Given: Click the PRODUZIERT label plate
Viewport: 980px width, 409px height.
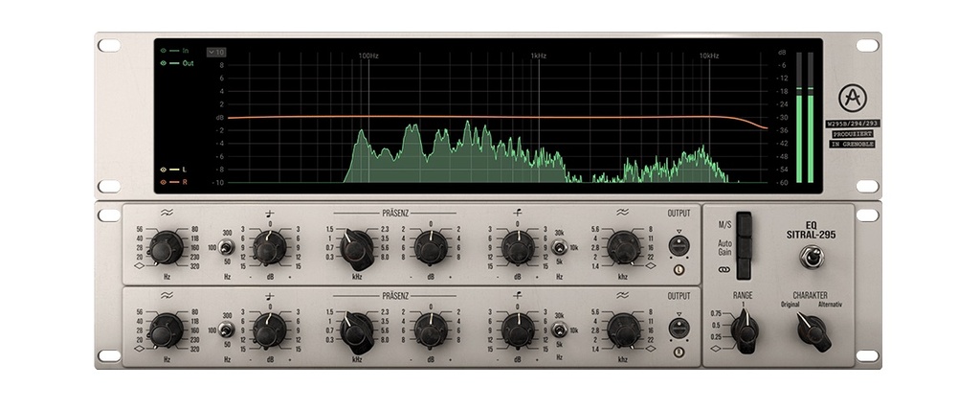Looking at the screenshot, I should click(x=852, y=134).
